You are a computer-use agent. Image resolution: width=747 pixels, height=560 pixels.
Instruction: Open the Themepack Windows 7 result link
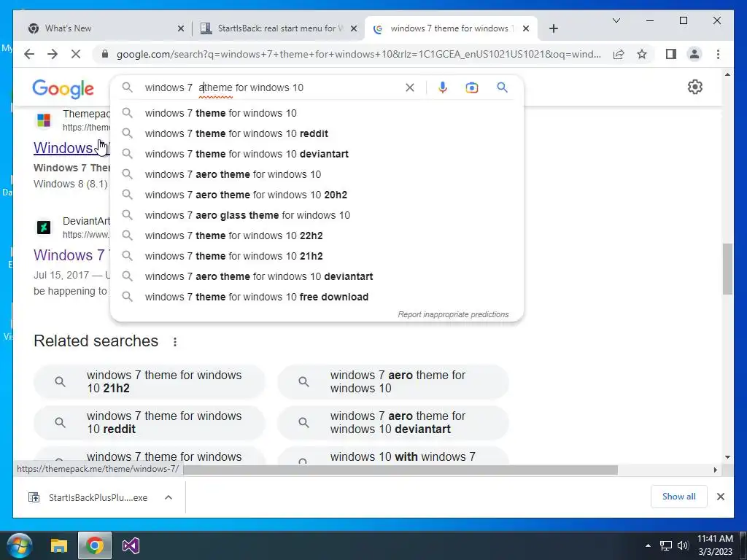click(x=71, y=148)
